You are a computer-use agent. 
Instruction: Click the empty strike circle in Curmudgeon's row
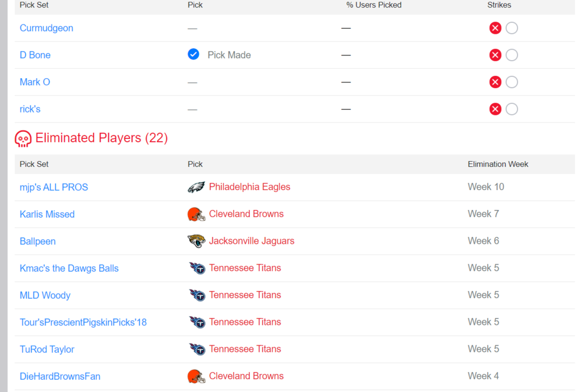(x=512, y=28)
